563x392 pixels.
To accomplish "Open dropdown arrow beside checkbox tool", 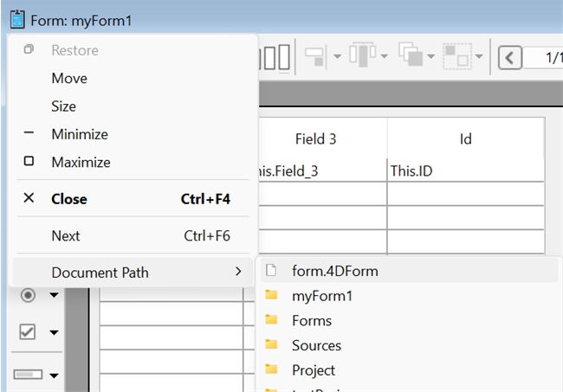I will [x=55, y=333].
